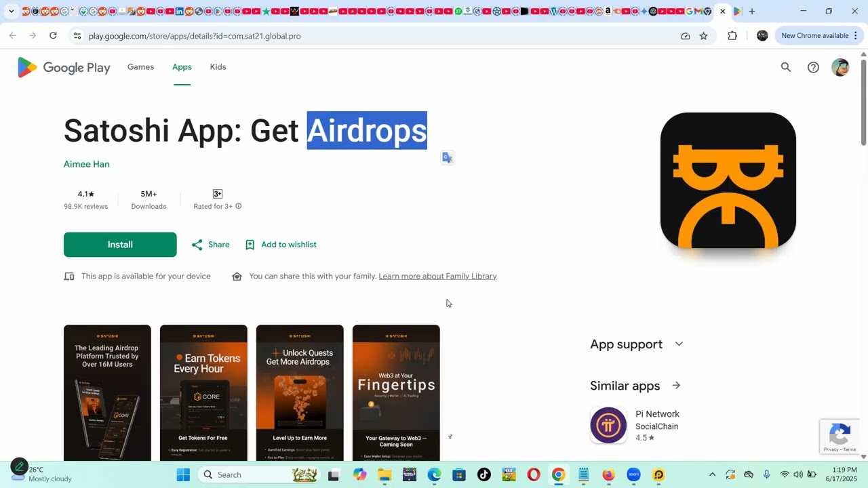Open Chrome three-dot menu
The width and height of the screenshot is (868, 488).
click(855, 36)
